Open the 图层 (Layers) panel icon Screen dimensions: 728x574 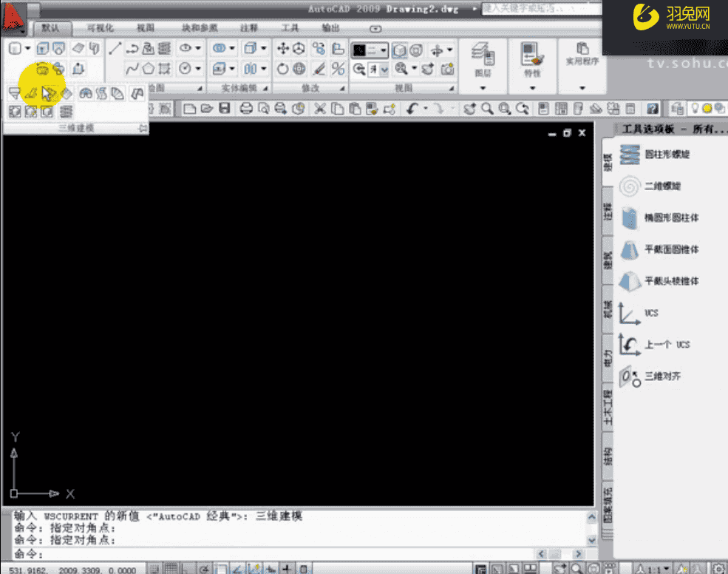point(482,54)
